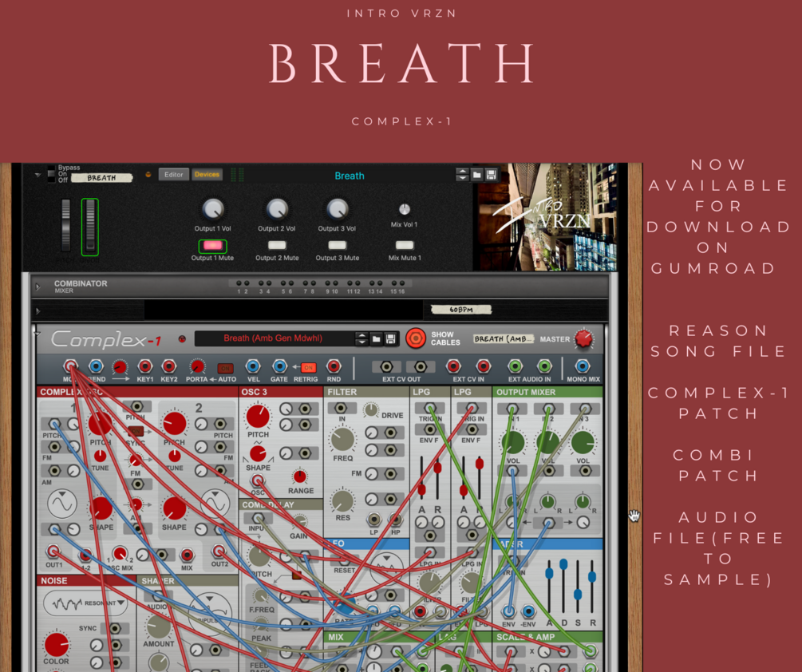Click the PORTA knob
Image resolution: width=802 pixels, height=672 pixels.
[x=196, y=366]
